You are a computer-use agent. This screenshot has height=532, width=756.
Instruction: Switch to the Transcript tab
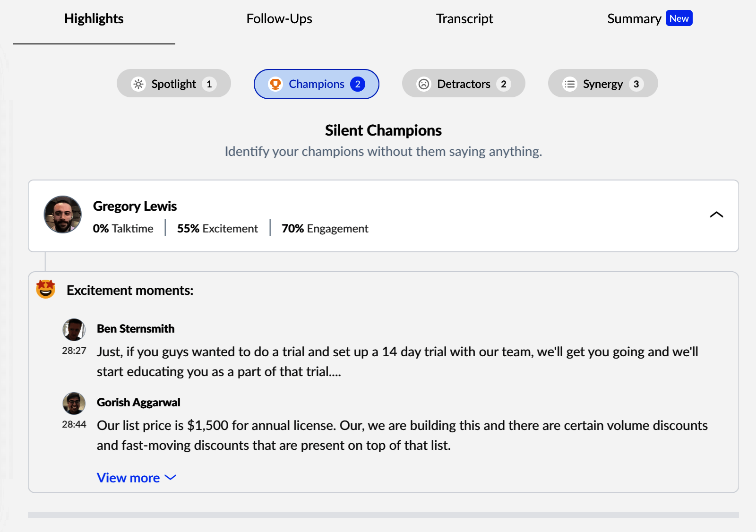pos(464,19)
